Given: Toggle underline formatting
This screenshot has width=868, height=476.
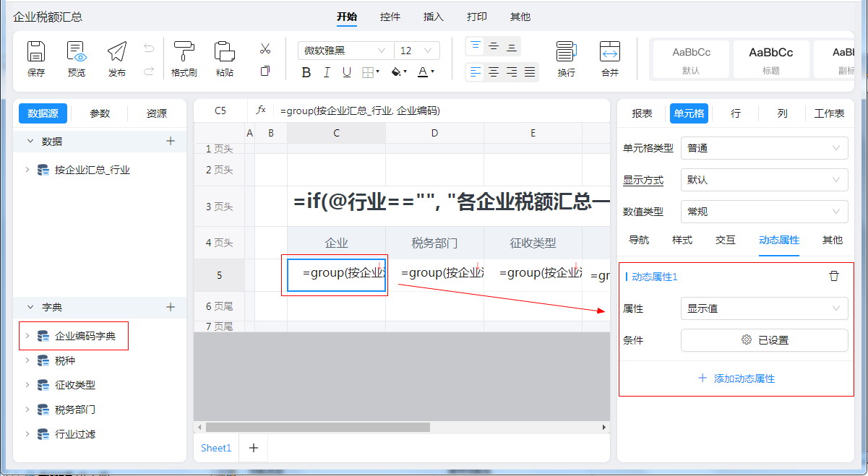Looking at the screenshot, I should pos(347,72).
